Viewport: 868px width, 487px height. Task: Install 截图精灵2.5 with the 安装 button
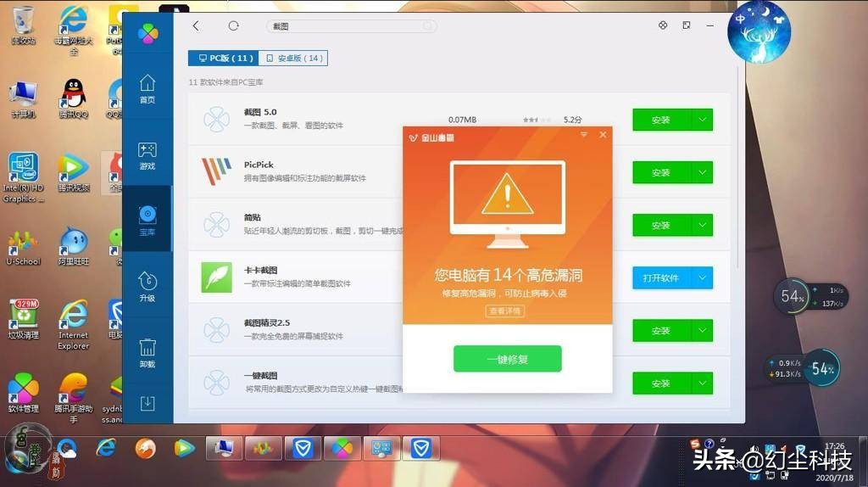662,331
